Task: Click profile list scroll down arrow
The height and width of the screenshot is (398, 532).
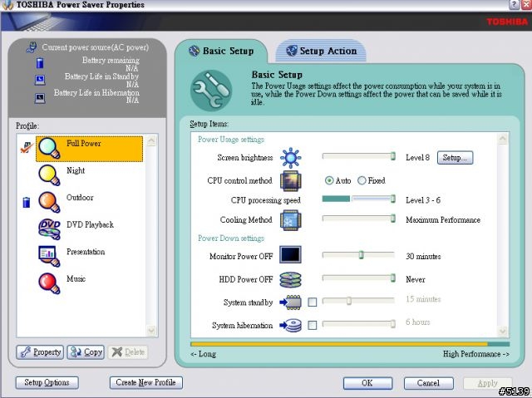Action: pyautogui.click(x=151, y=330)
